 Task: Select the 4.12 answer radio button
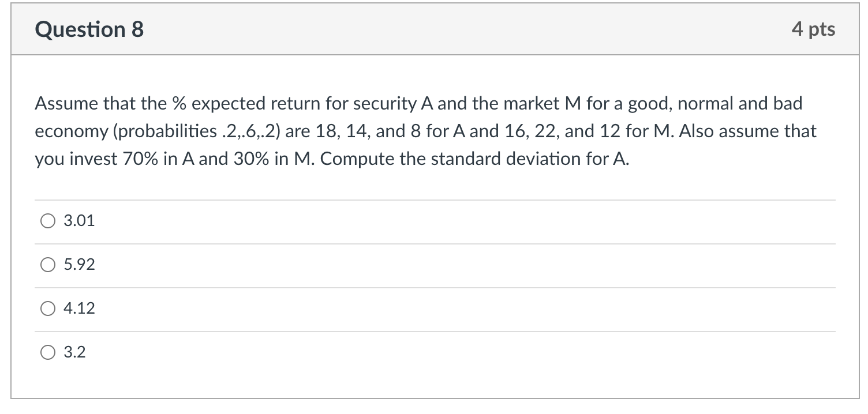(48, 308)
